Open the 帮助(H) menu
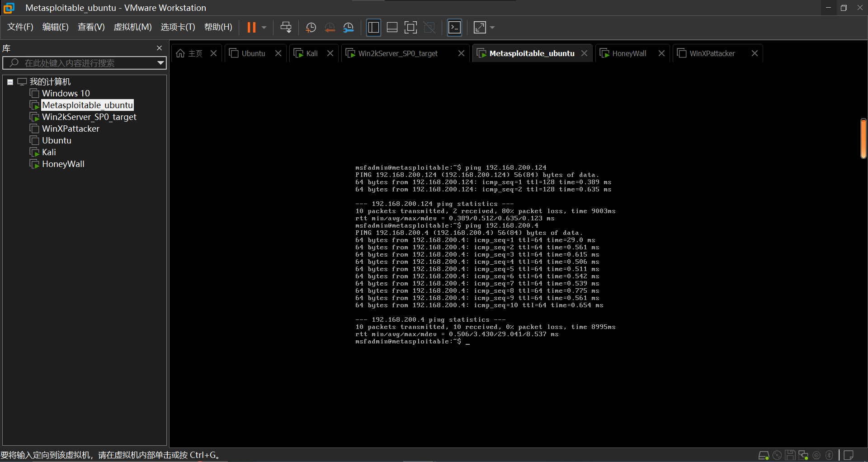This screenshot has height=462, width=868. 218,27
